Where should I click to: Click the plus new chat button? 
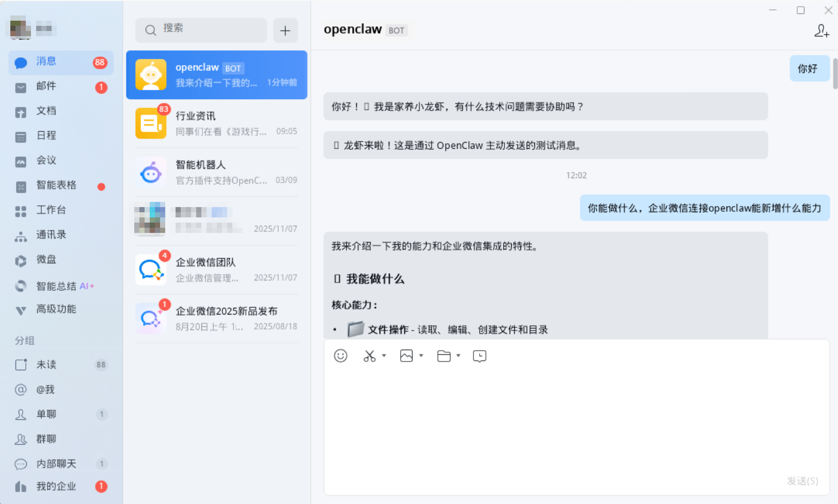pyautogui.click(x=285, y=30)
